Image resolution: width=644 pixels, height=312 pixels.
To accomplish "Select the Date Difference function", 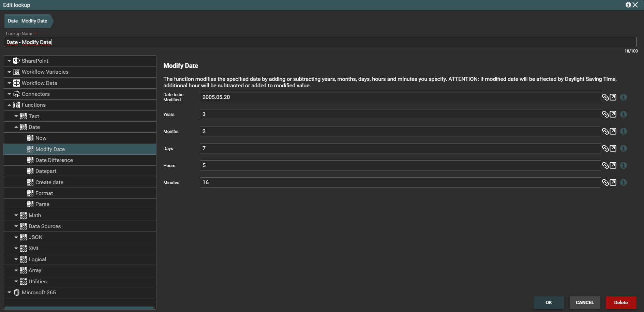I will coord(54,160).
